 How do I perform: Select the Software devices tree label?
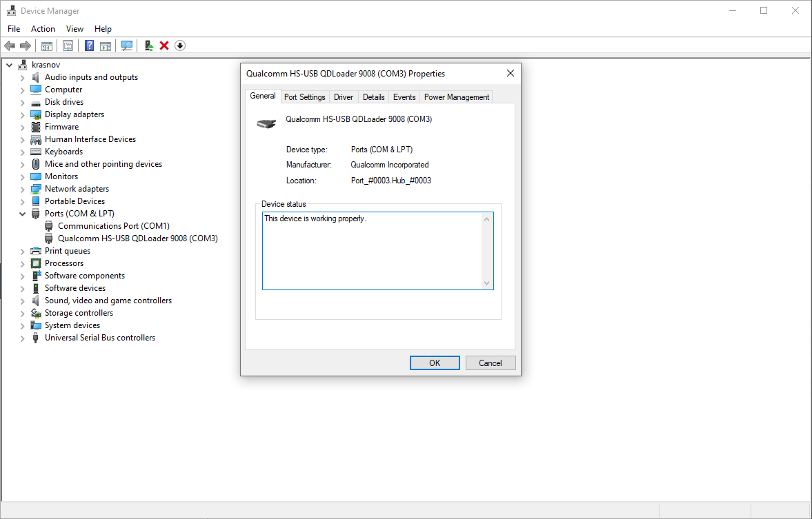click(75, 288)
